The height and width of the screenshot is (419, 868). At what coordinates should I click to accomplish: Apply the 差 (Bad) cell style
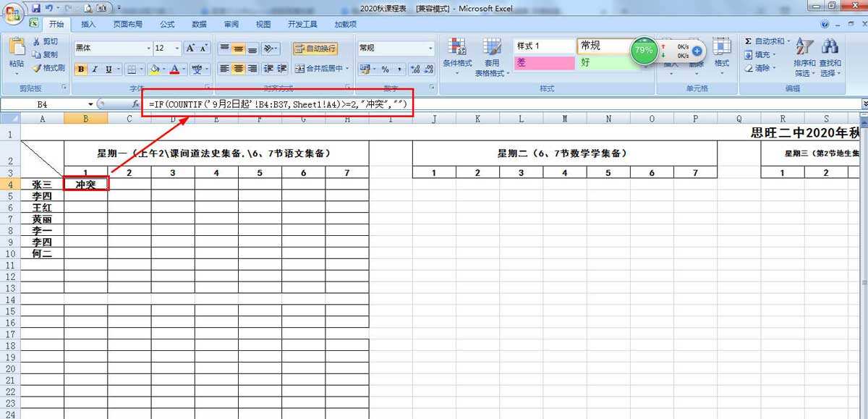(x=544, y=63)
